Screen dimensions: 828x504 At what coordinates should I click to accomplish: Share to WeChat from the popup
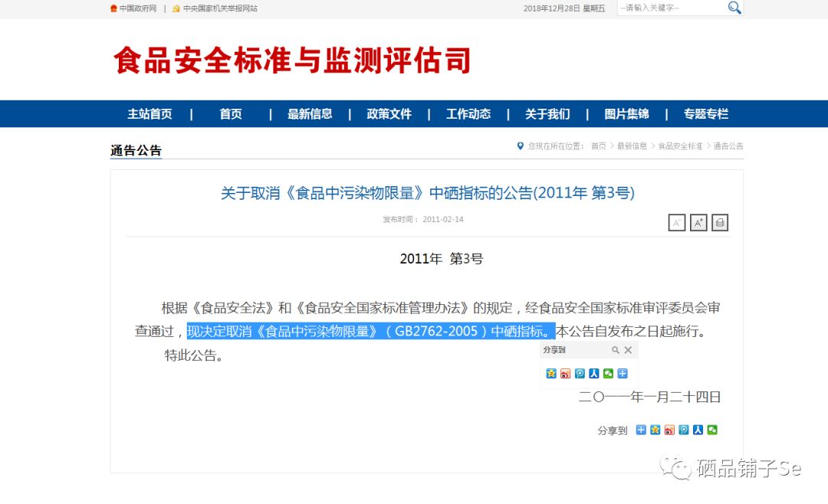(x=608, y=374)
